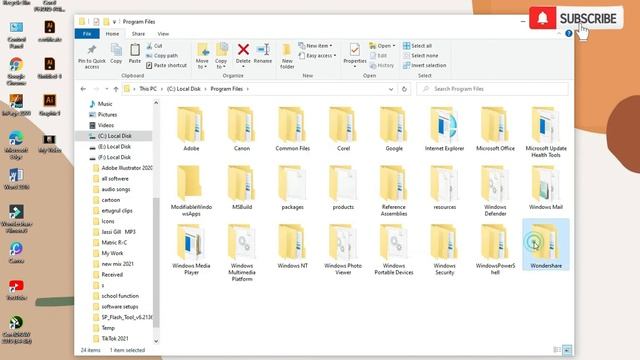
Task: Click the Copy ribbon button
Action: (116, 53)
